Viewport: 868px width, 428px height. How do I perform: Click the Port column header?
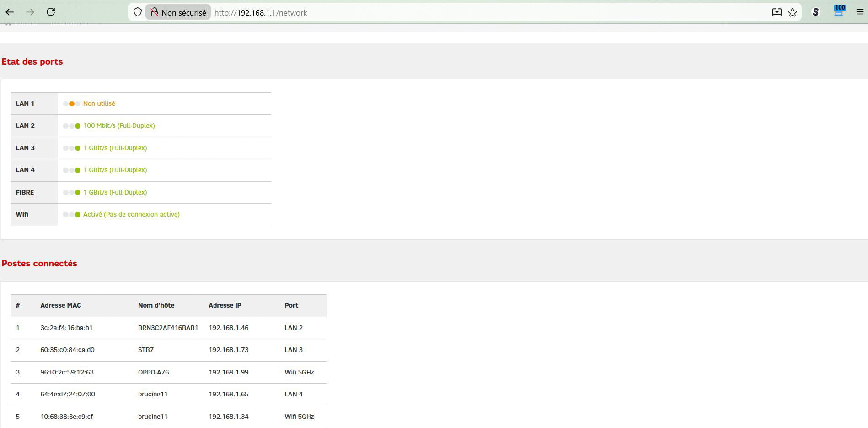click(291, 305)
